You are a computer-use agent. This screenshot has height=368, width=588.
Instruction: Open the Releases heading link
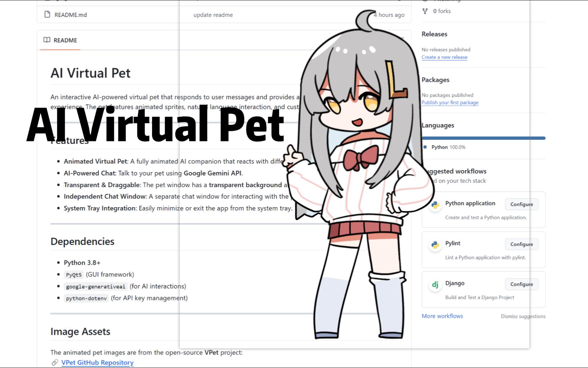click(434, 34)
